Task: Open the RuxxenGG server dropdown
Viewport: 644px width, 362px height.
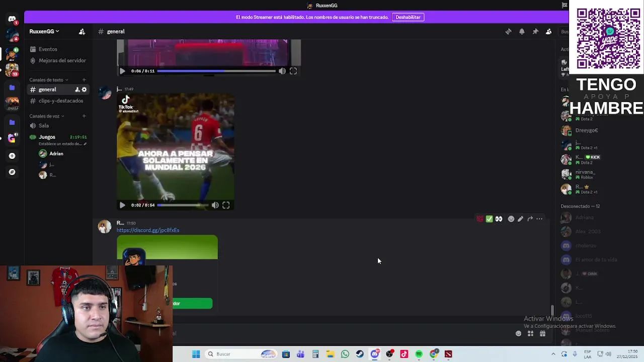Action: [44, 31]
